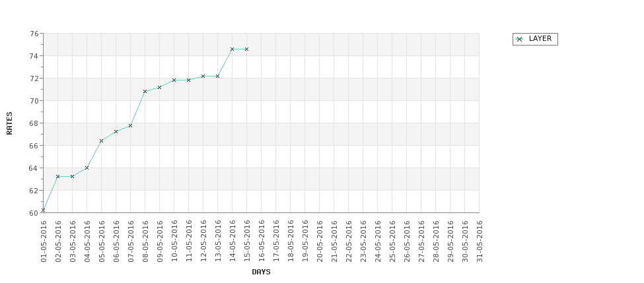The height and width of the screenshot is (283, 644).
Task: Click the DAYS axis title
Action: (x=261, y=272)
